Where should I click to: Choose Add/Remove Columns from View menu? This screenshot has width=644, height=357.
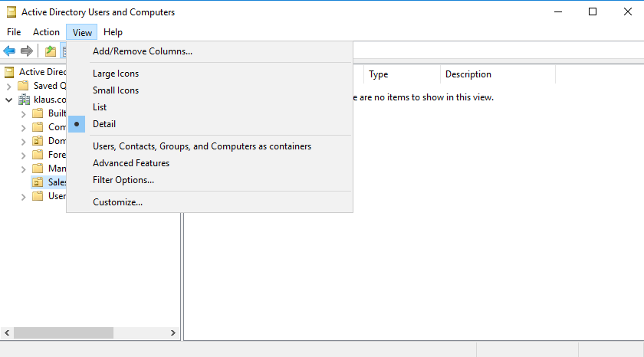pyautogui.click(x=143, y=51)
